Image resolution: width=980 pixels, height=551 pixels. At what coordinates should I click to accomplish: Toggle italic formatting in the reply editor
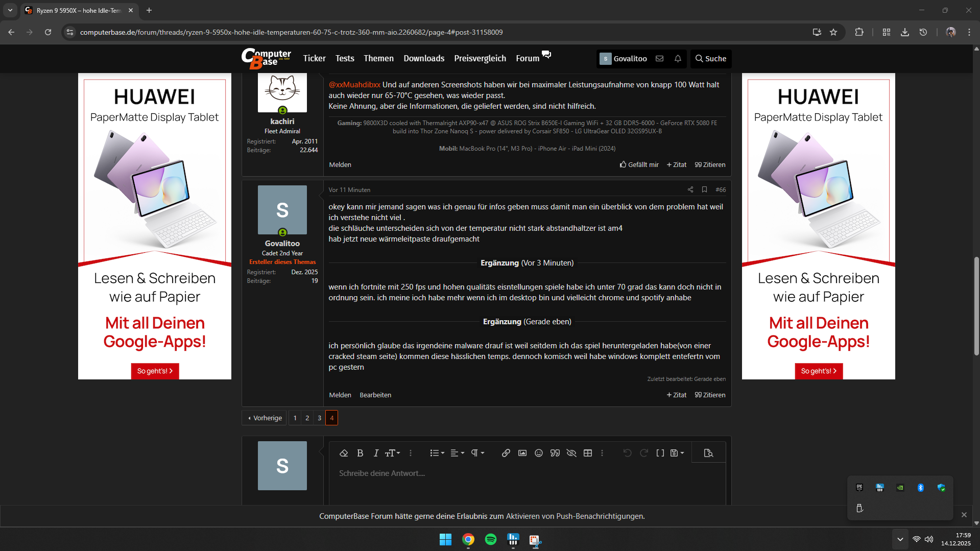[376, 453]
